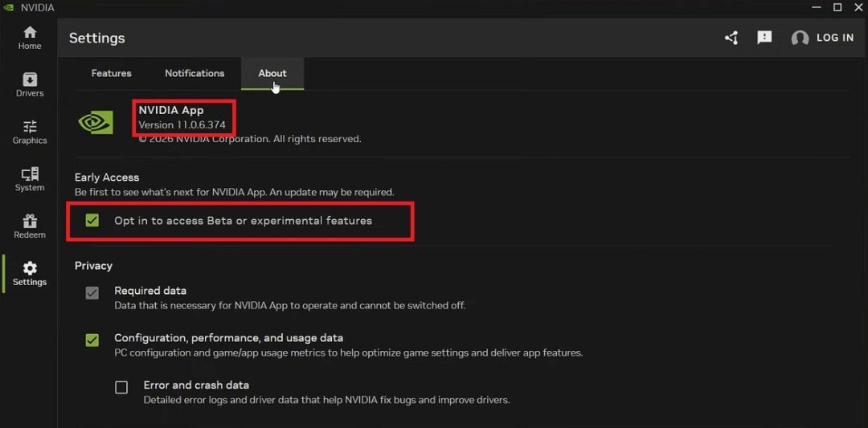Select the About tab
The height and width of the screenshot is (428, 868).
[272, 73]
